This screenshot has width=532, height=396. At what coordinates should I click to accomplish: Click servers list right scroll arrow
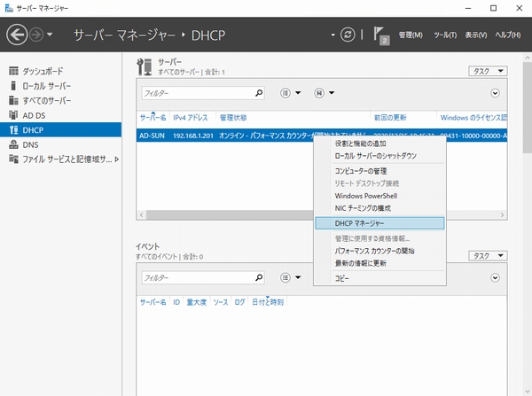pos(503,215)
